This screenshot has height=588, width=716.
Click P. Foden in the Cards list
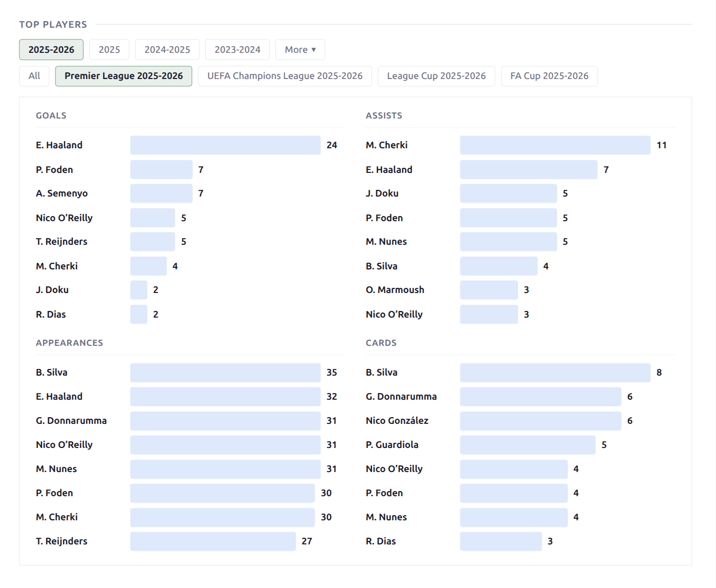point(384,493)
